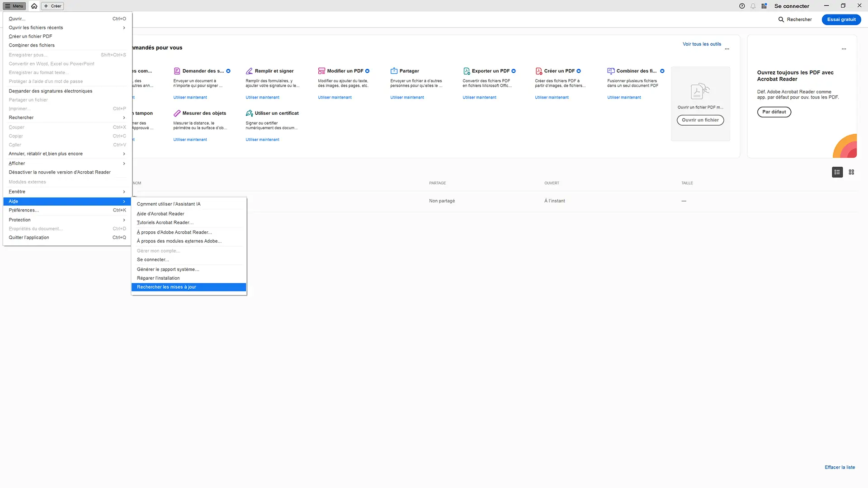Click the premium badge next to Exporter un PDF
This screenshot has height=488, width=868.
514,71
